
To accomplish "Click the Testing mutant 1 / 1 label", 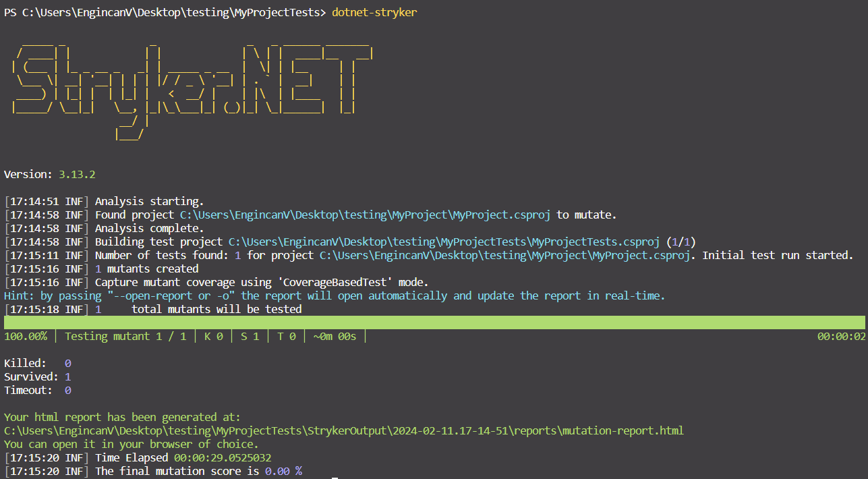I will [x=128, y=336].
